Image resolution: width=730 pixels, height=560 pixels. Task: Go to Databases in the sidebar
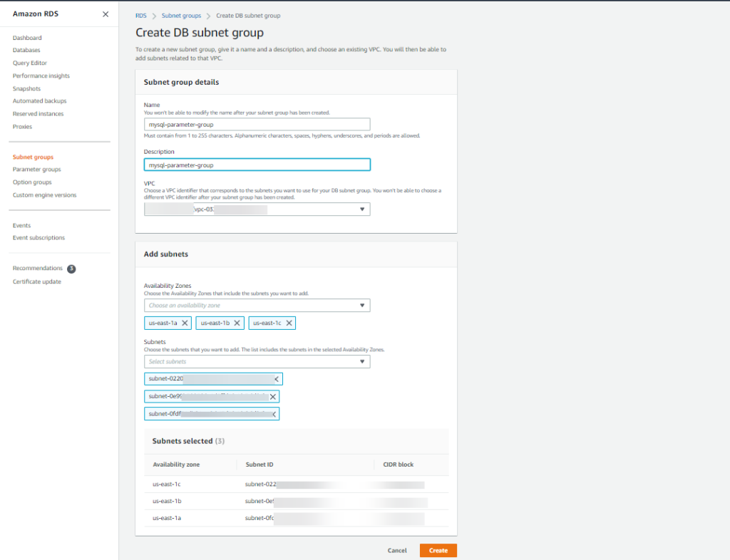coord(26,51)
